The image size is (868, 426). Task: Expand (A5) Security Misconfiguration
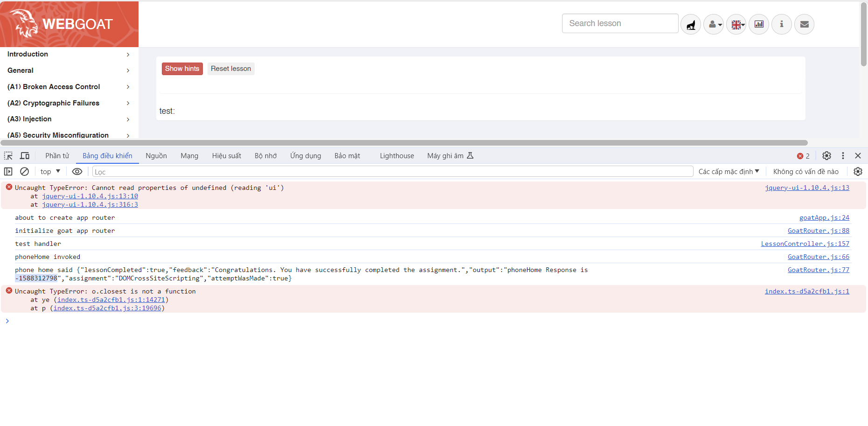(69, 134)
